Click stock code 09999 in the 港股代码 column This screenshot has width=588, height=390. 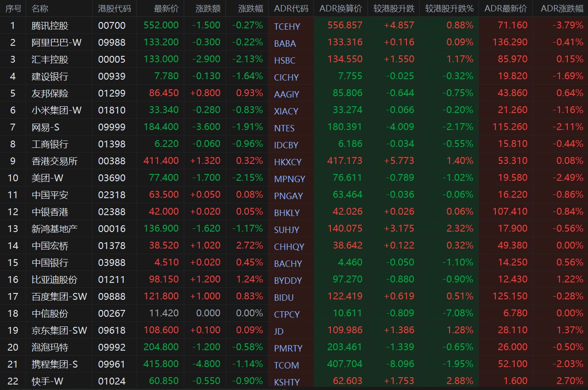[x=112, y=127]
